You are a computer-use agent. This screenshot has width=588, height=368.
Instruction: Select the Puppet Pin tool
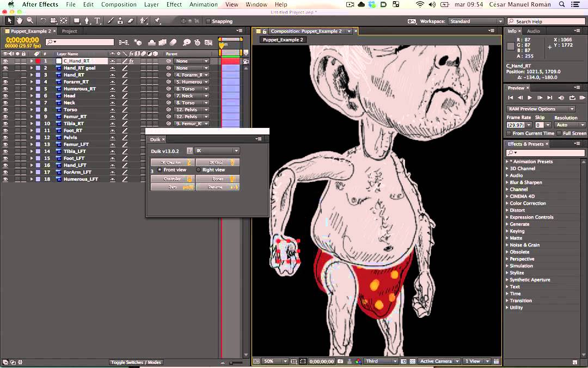coord(157,21)
